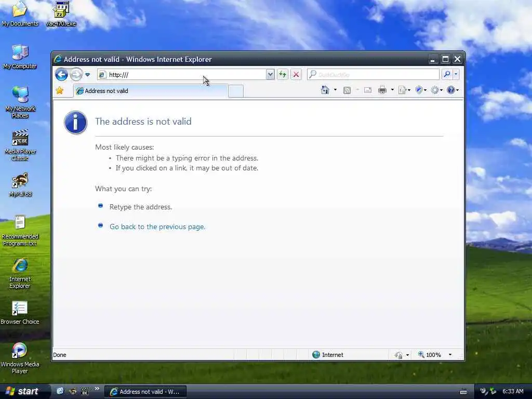Click the on-screen keyboard tray icon
Image resolution: width=532 pixels, height=399 pixels.
(463, 392)
